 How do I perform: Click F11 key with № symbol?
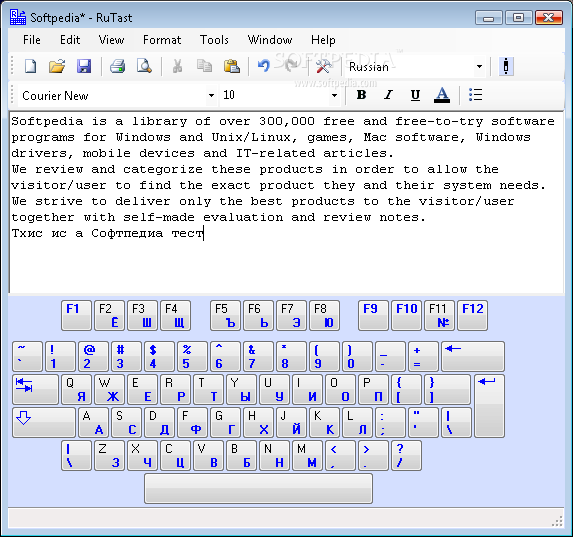tap(440, 315)
